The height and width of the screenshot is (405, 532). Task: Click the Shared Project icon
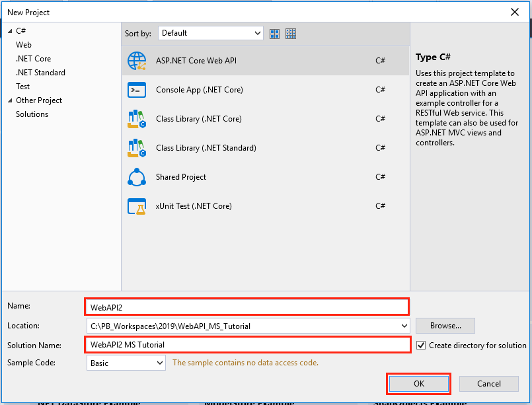click(137, 177)
